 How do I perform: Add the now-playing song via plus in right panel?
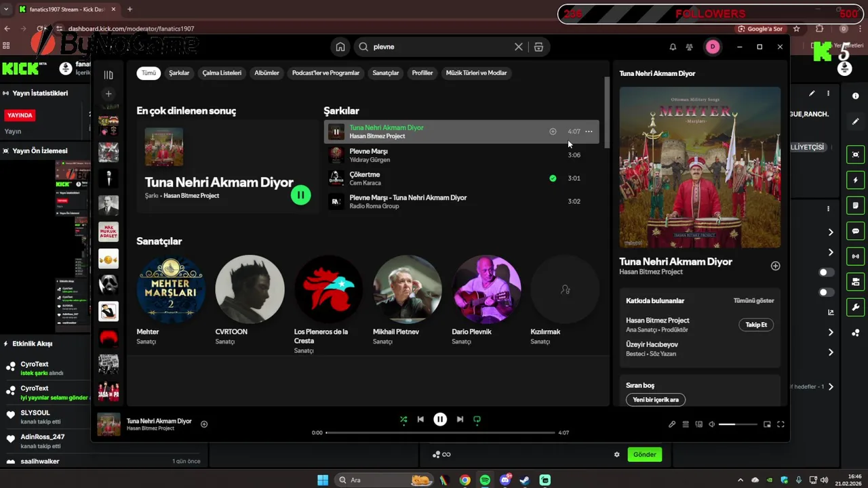point(775,266)
